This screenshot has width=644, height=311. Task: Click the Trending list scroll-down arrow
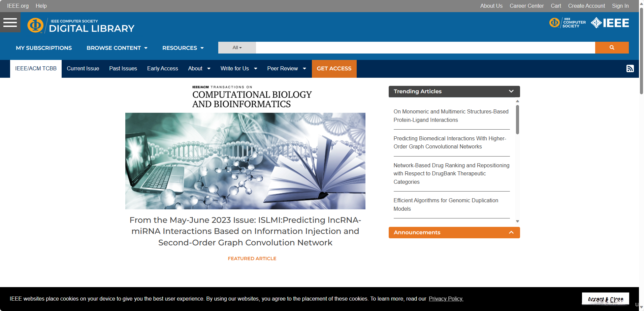pyautogui.click(x=517, y=221)
